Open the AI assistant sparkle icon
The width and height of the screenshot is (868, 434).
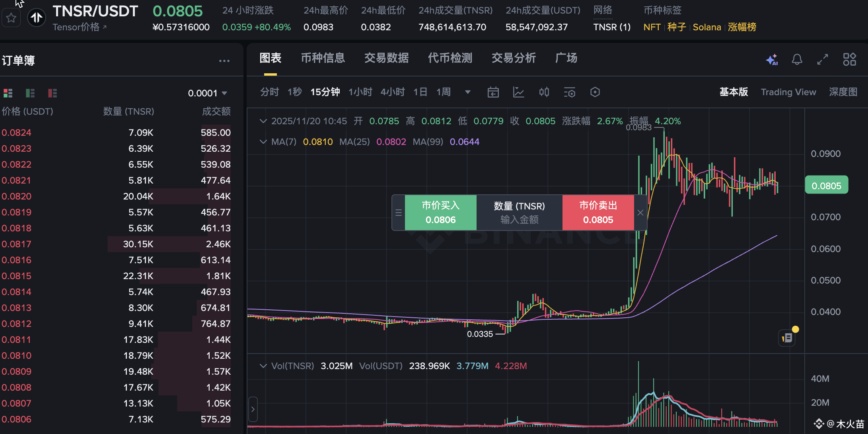[772, 59]
